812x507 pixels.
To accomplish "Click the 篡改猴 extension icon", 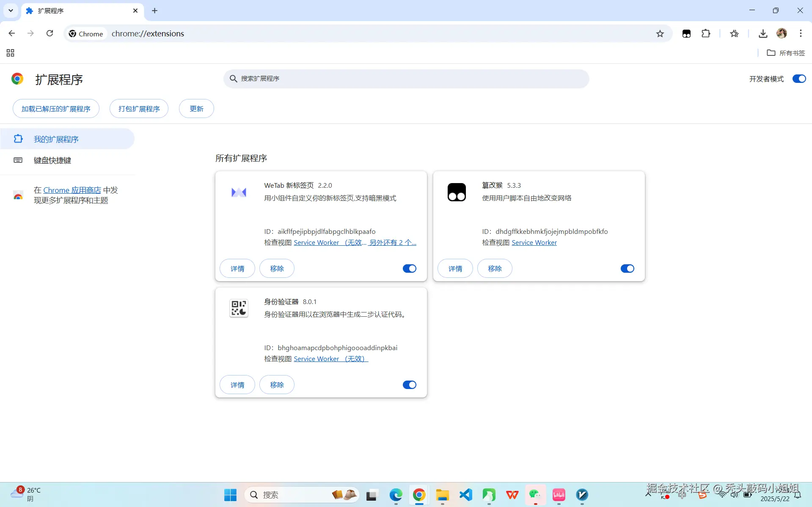I will 457,192.
